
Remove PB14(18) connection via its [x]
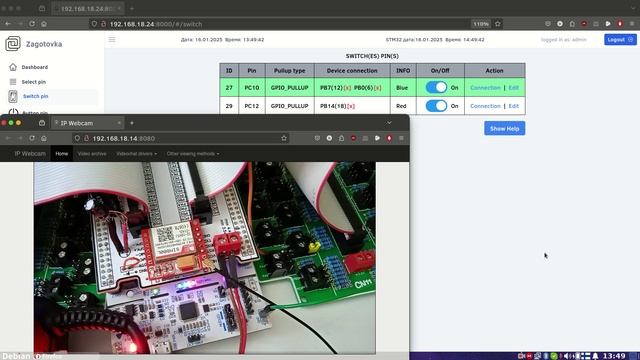[x=351, y=106]
